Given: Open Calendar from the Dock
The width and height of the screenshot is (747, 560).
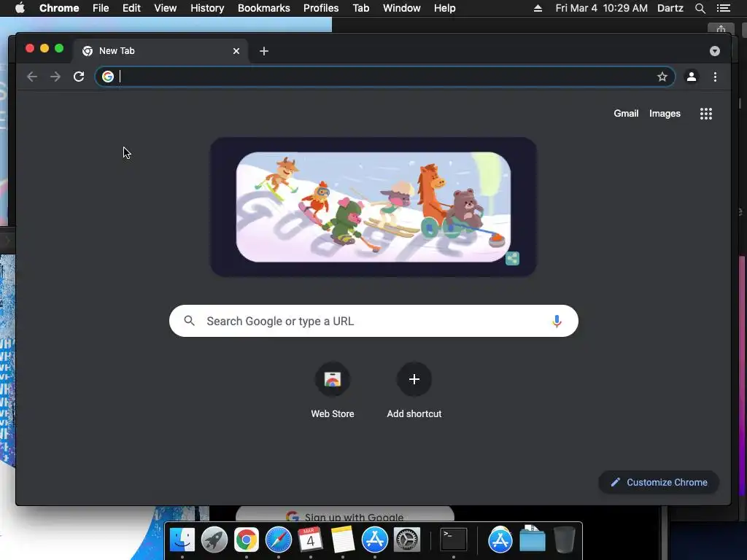Looking at the screenshot, I should click(311, 540).
